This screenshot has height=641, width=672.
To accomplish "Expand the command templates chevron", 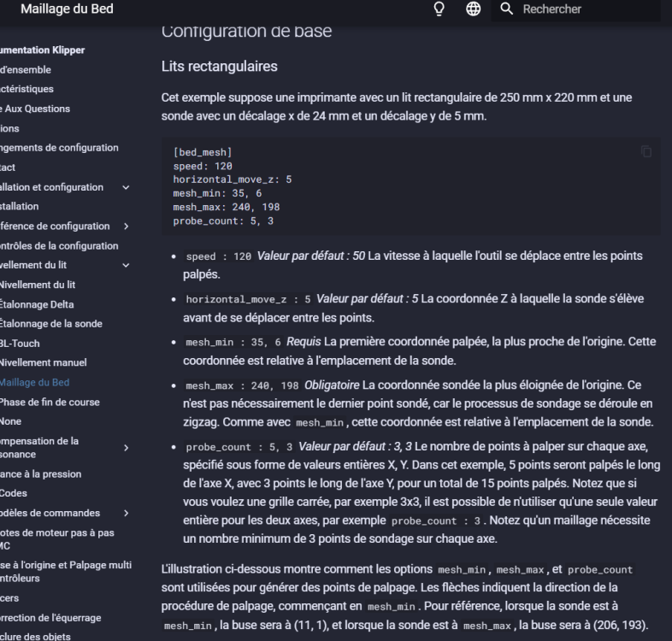I will pos(127,513).
